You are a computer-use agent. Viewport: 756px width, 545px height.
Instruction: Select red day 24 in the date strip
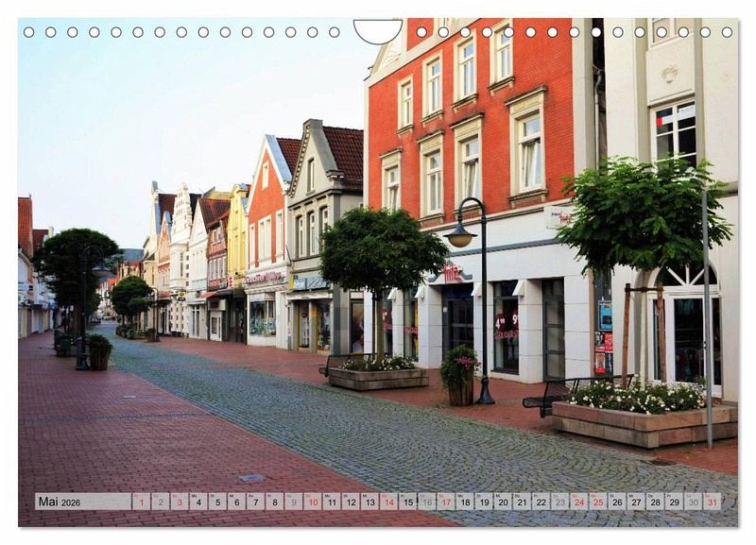[578, 502]
